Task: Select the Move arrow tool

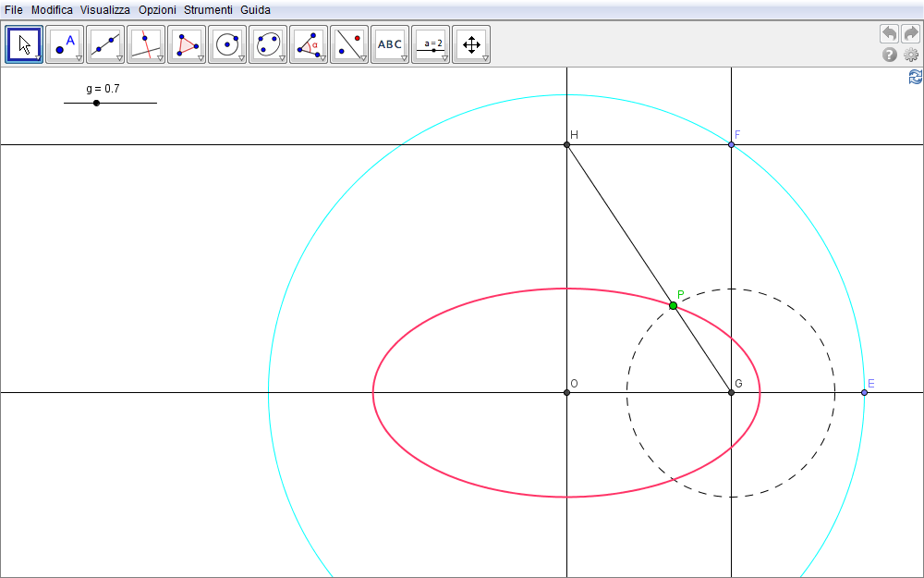Action: (24, 44)
